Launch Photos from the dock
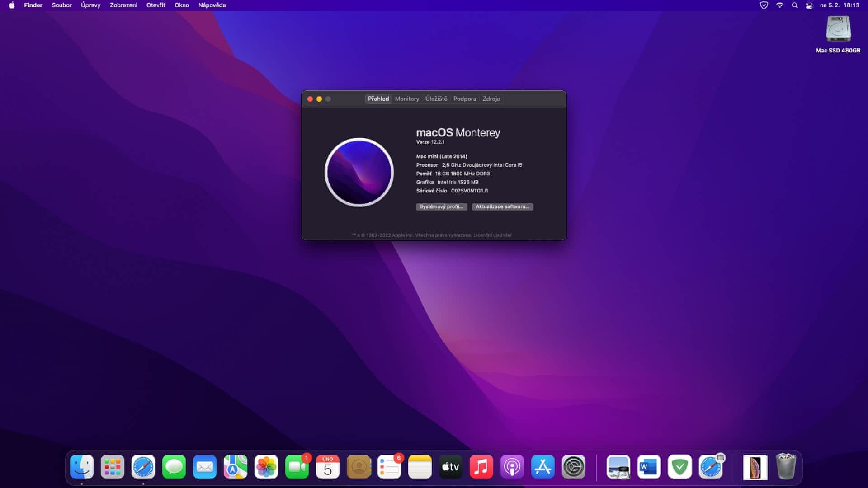 coord(266,467)
